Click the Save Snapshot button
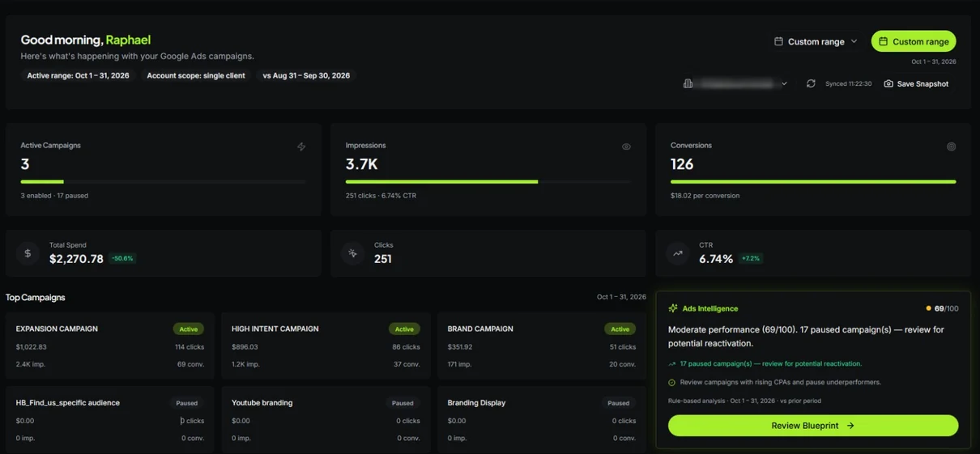The width and height of the screenshot is (980, 454). pyautogui.click(x=916, y=83)
